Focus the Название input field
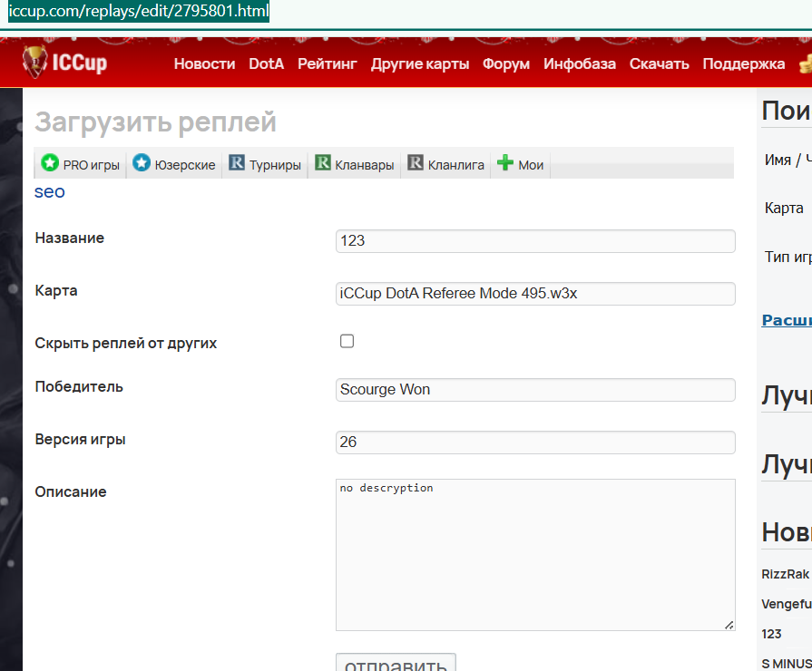Screen dimensions: 812x671 [535, 241]
